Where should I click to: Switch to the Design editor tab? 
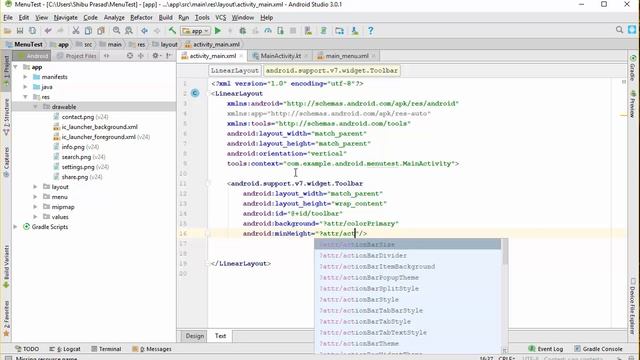pyautogui.click(x=195, y=336)
